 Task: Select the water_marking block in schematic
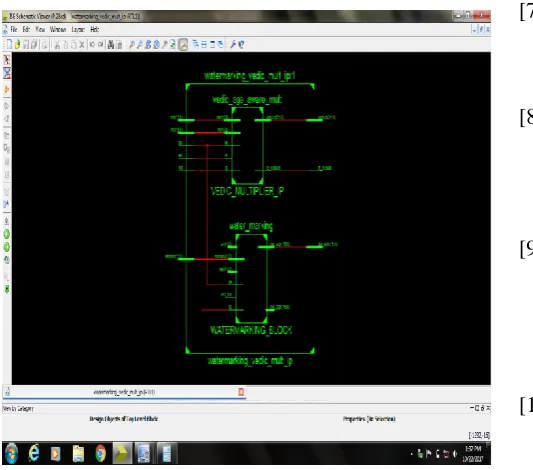[252, 278]
